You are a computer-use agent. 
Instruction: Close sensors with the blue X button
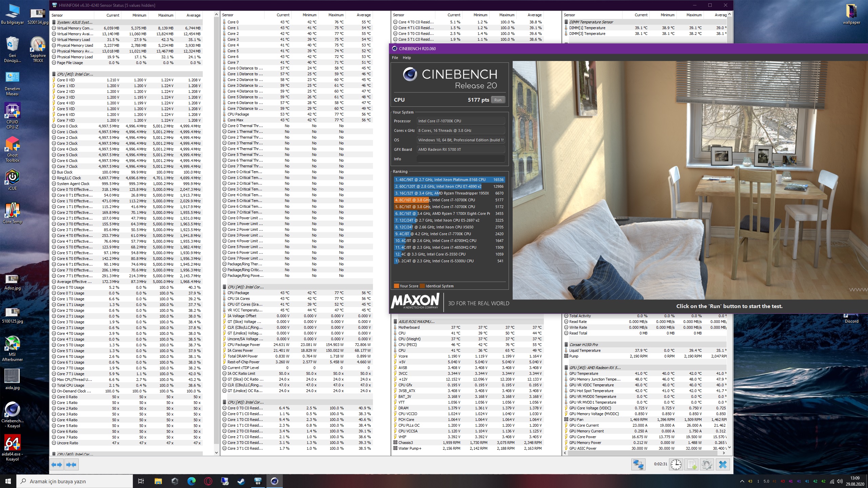click(x=723, y=465)
